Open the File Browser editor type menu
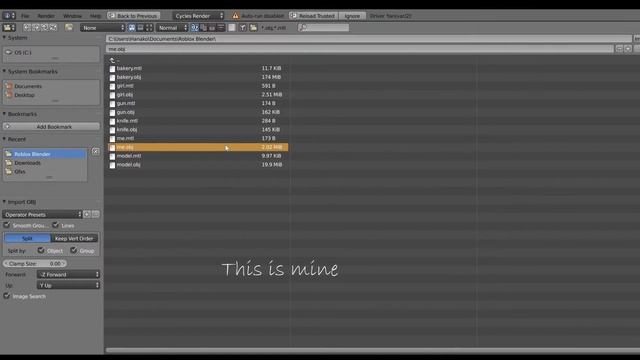This screenshot has width=640, height=360. click(x=9, y=27)
